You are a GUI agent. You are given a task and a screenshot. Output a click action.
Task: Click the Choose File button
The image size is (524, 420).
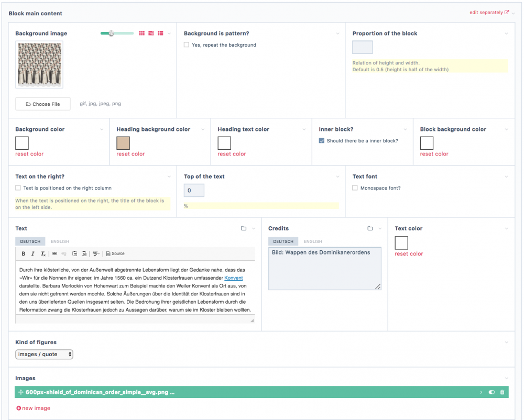pos(43,104)
